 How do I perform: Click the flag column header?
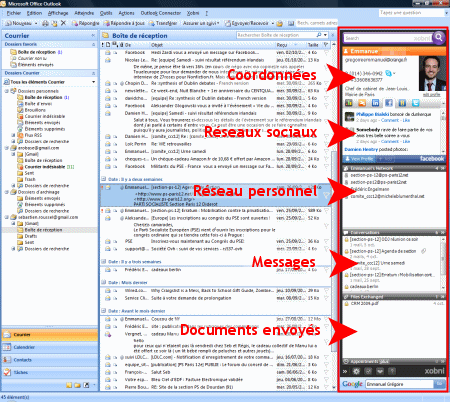[x=326, y=45]
